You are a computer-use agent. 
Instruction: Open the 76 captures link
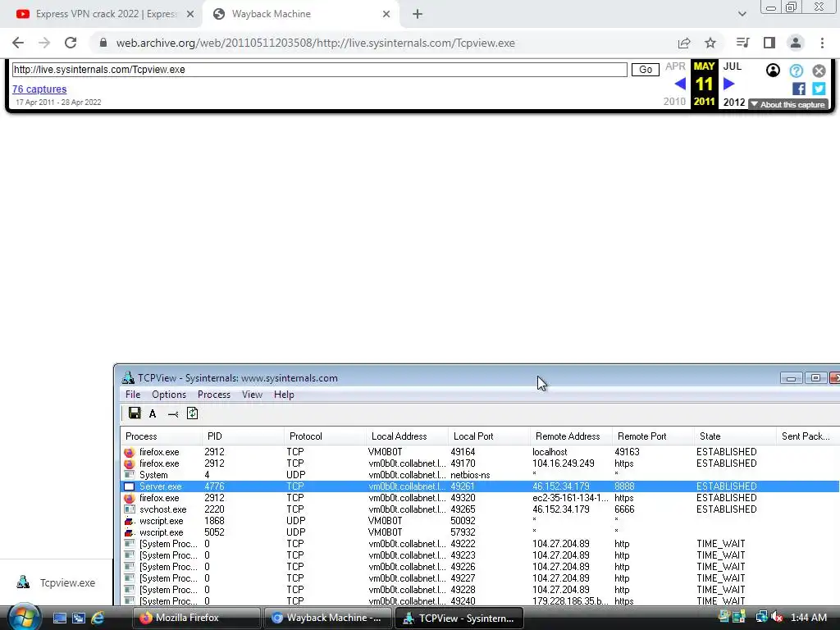[x=39, y=89]
